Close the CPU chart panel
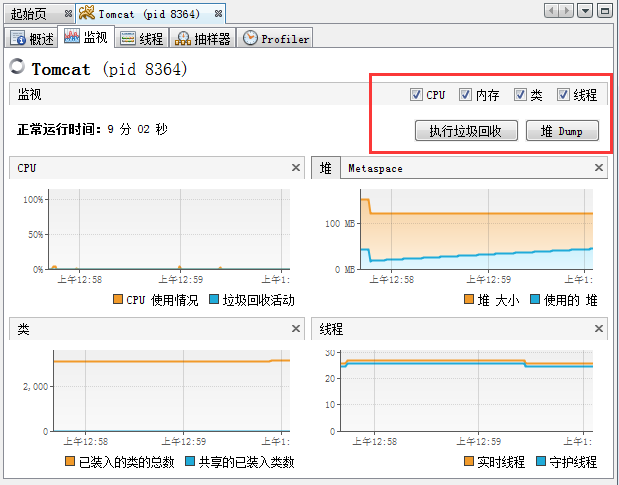 tap(295, 168)
